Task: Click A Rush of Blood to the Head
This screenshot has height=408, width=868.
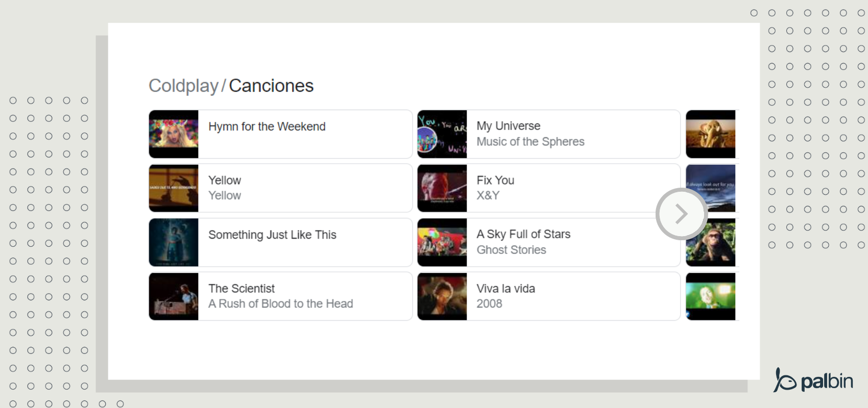Action: tap(281, 304)
